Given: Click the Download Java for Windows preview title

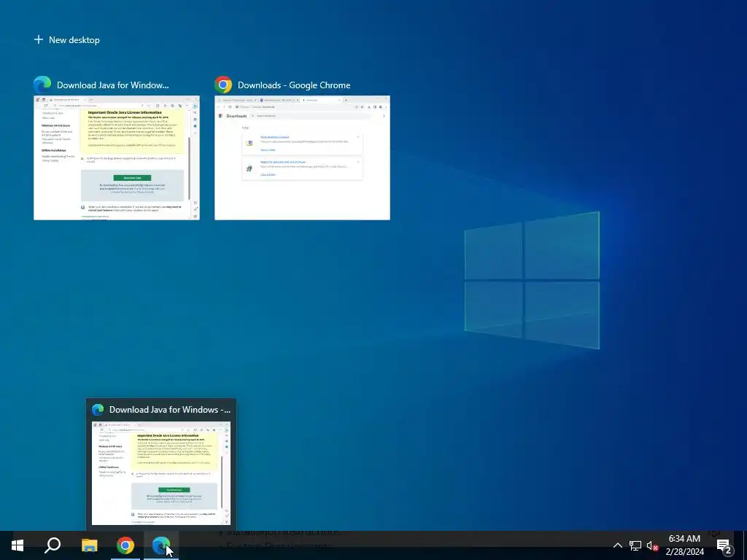Looking at the screenshot, I should [169, 410].
